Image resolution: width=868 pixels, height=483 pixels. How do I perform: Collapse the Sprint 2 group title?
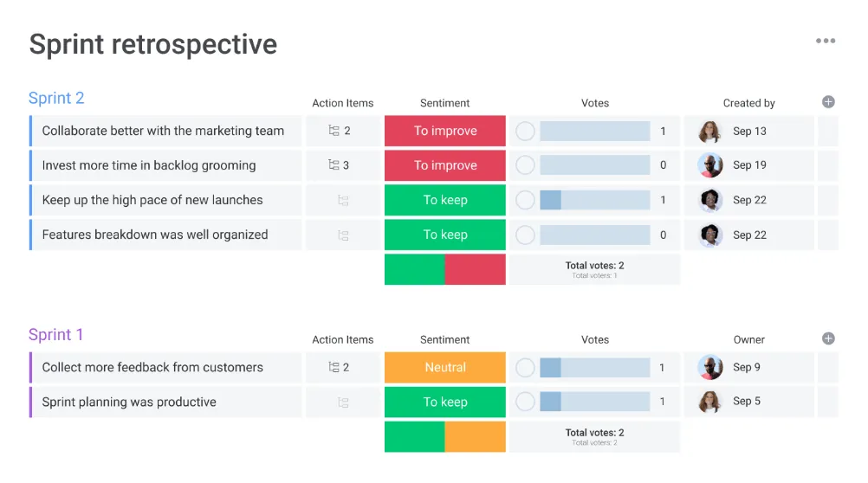coord(56,98)
